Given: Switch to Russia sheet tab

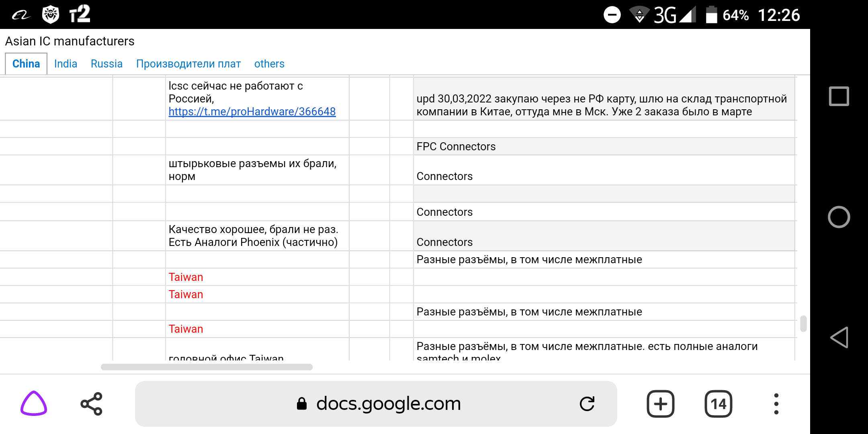Looking at the screenshot, I should [106, 64].
